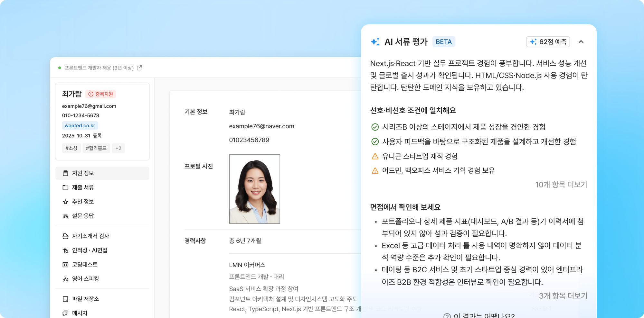Click the 프론트엔드 개발 · 대리 position
The image size is (644, 318).
tap(257, 277)
